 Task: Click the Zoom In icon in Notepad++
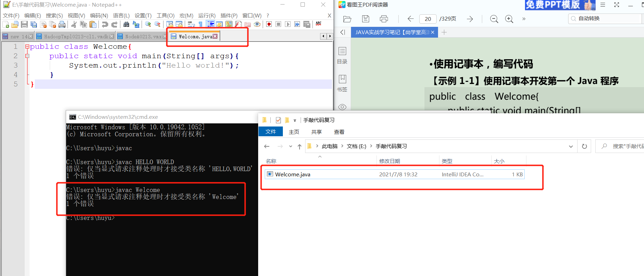148,24
